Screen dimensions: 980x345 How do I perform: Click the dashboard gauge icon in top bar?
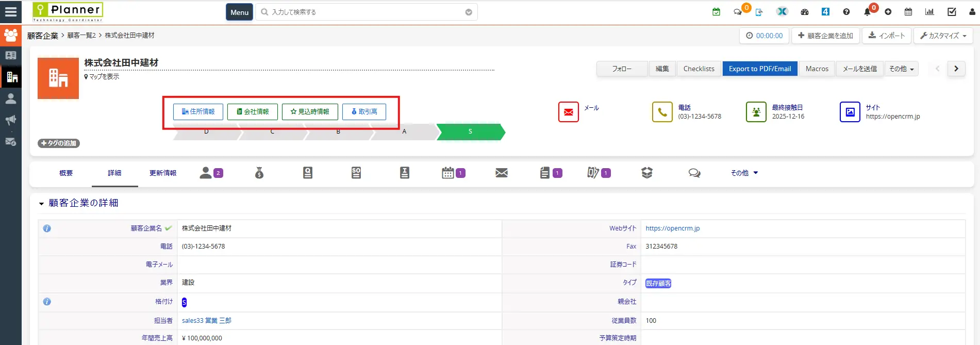[805, 12]
